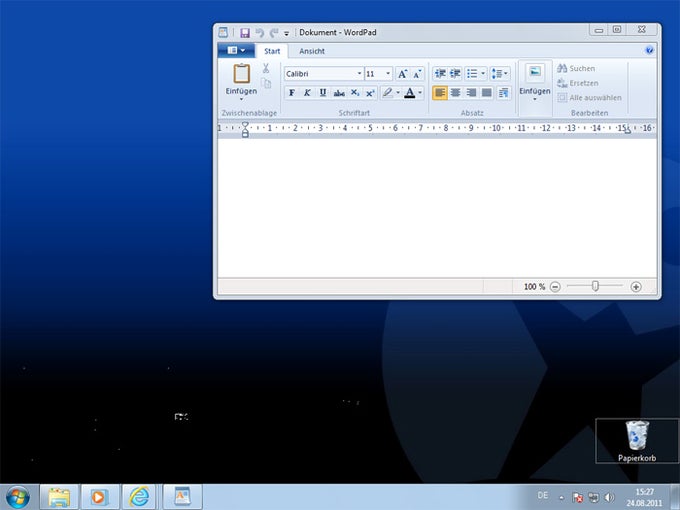Click the zoom in plus button
The height and width of the screenshot is (510, 680).
[636, 287]
